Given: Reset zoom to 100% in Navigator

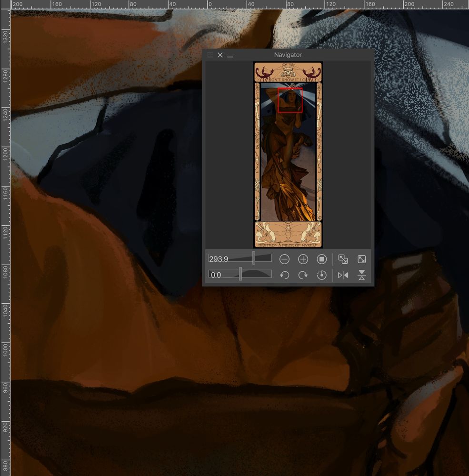Looking at the screenshot, I should click(322, 259).
